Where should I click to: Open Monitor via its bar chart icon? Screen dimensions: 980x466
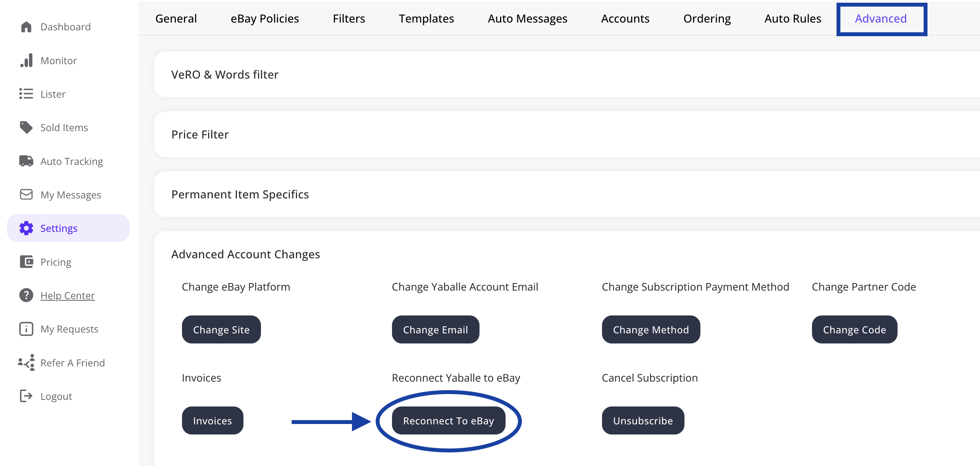click(26, 61)
